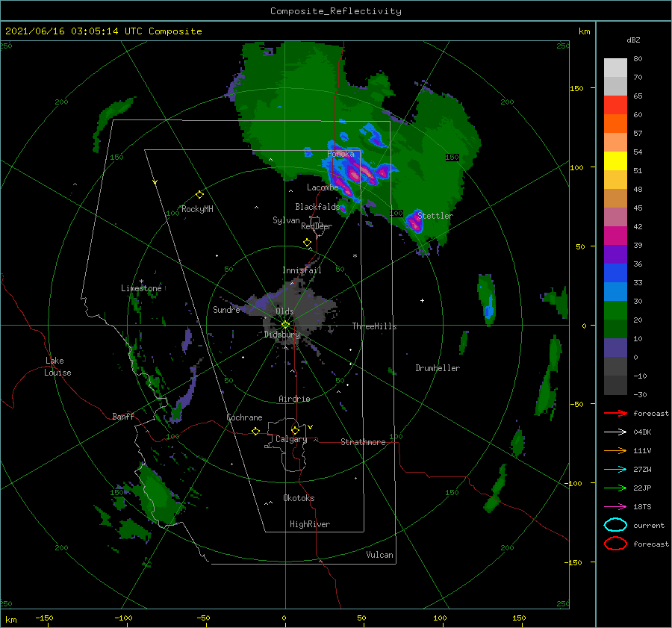Viewport: 672px width, 628px height.
Task: Click the Sylvan town label
Action: point(286,220)
